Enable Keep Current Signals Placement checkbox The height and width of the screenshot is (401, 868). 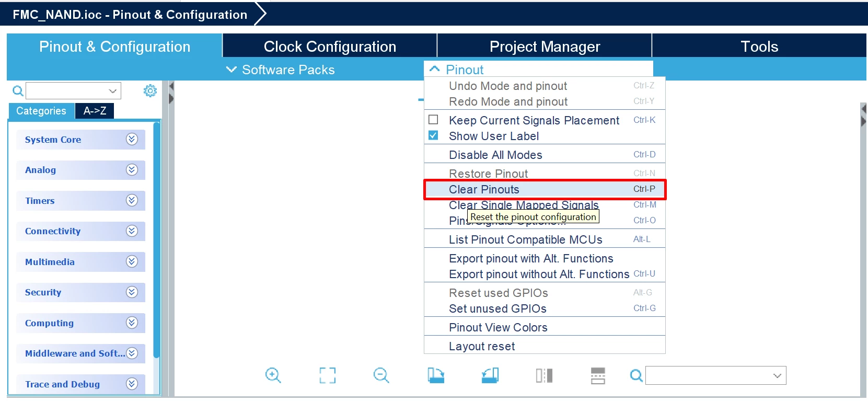pyautogui.click(x=433, y=120)
